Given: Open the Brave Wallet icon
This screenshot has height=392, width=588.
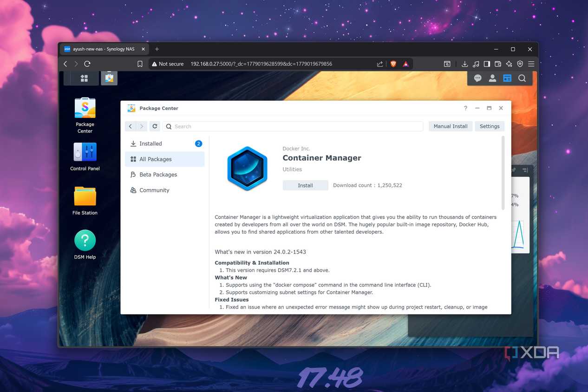Looking at the screenshot, I should click(498, 64).
